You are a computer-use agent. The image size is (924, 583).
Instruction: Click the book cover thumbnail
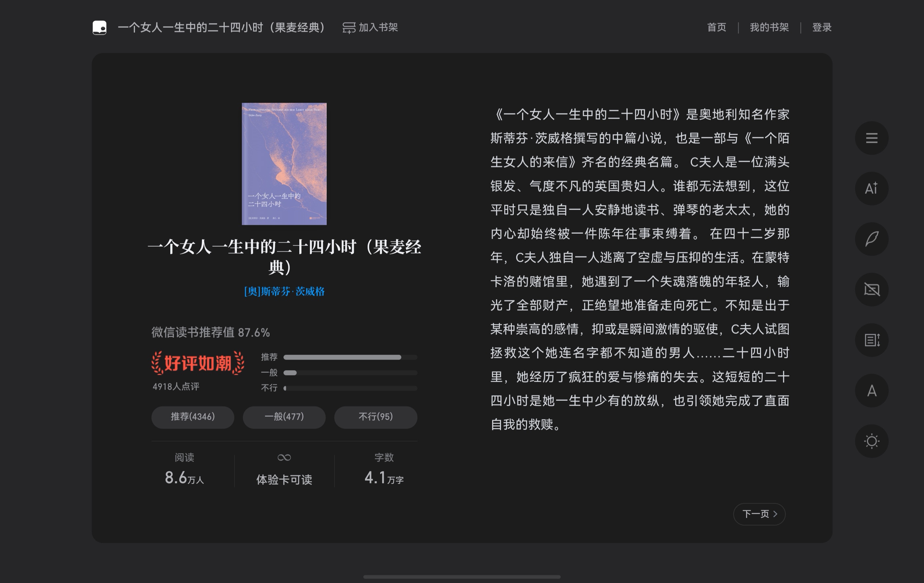[284, 164]
